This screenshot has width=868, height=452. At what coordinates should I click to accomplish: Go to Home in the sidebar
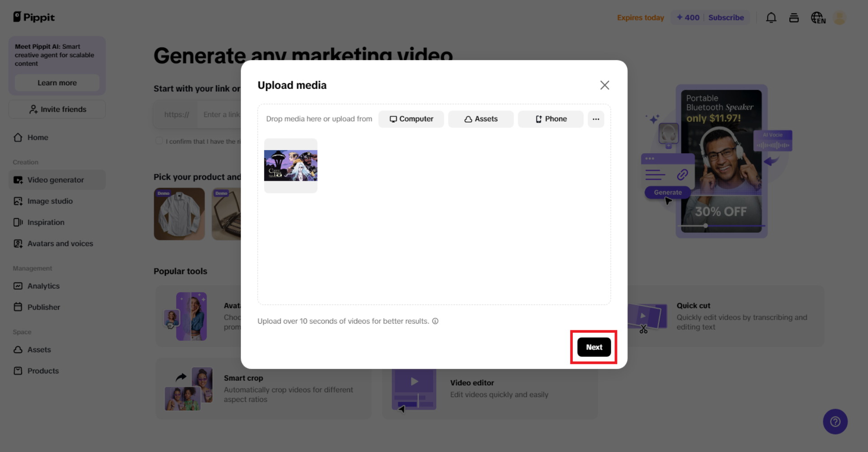point(38,137)
